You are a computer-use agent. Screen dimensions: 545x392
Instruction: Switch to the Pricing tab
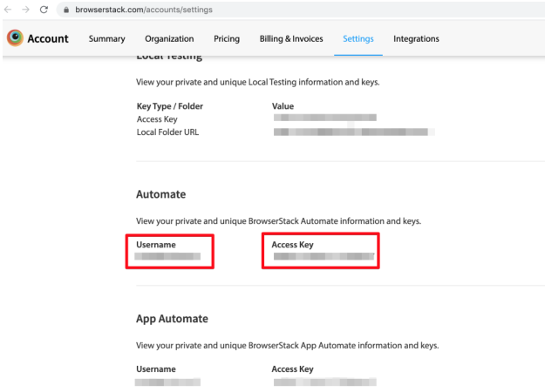coord(227,38)
